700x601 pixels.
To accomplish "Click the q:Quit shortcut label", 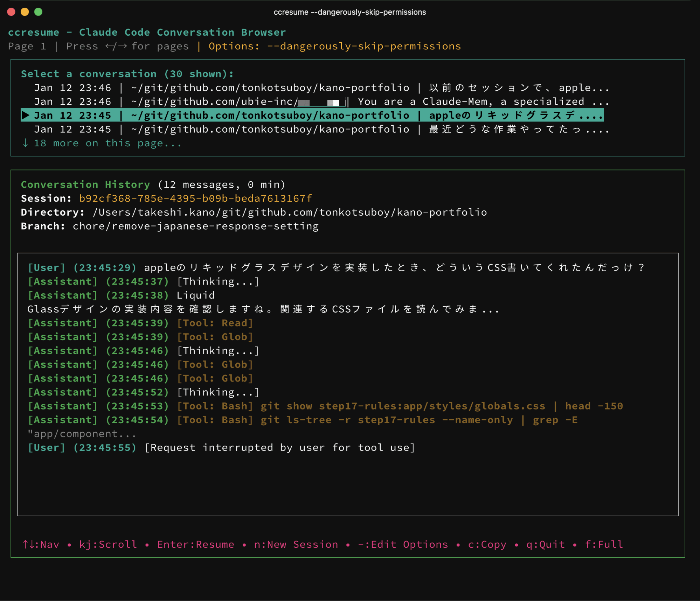I will click(x=546, y=544).
